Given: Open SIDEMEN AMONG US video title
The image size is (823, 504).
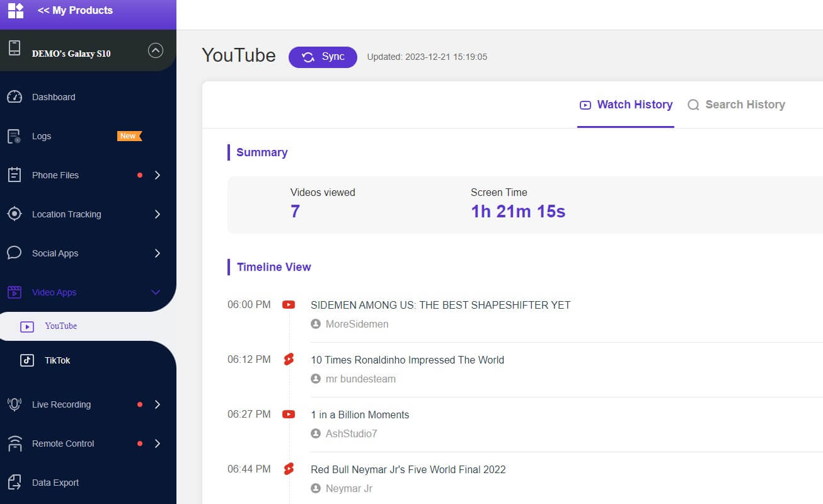Looking at the screenshot, I should [440, 305].
